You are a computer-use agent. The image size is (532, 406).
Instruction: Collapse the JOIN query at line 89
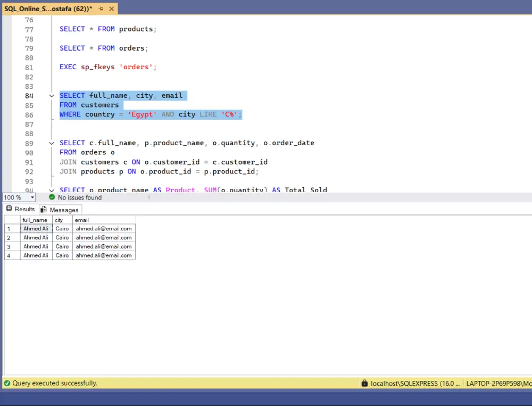[51, 143]
